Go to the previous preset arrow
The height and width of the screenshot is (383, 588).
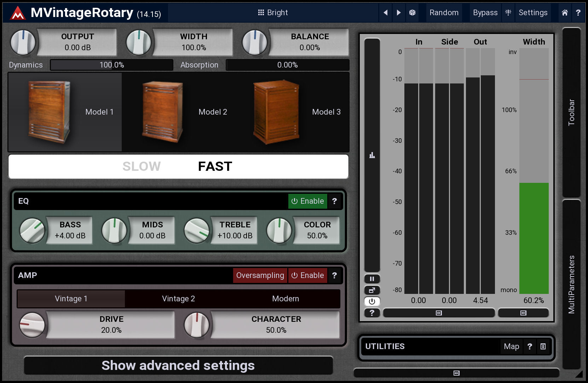(385, 13)
